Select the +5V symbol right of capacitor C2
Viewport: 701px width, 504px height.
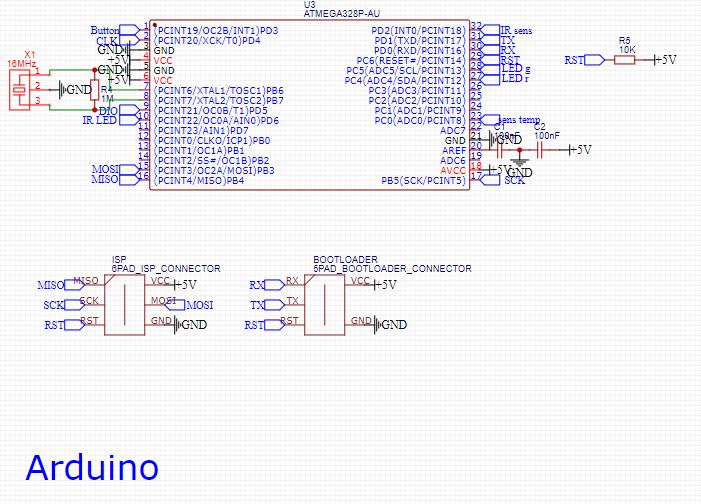[x=580, y=150]
